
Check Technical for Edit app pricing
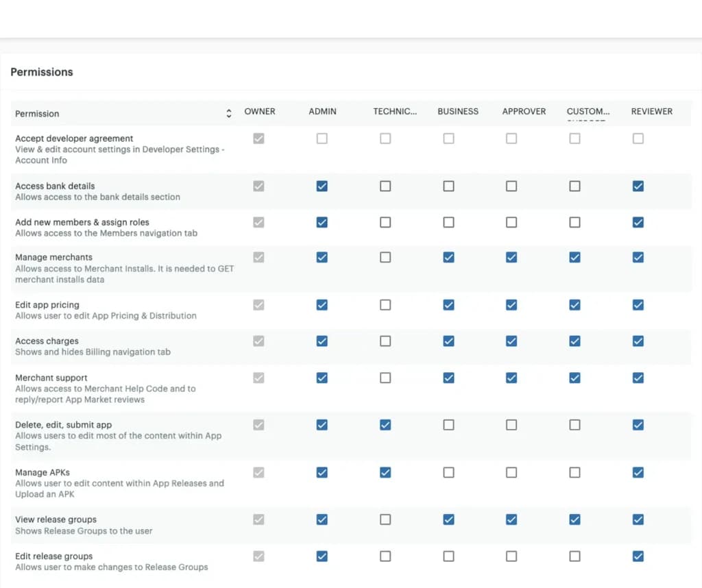(x=385, y=305)
